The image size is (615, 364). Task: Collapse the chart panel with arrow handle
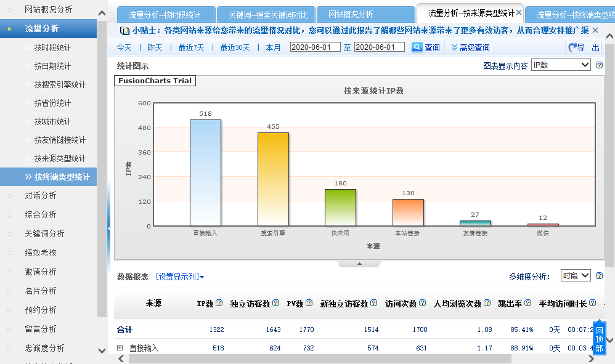pos(360,264)
